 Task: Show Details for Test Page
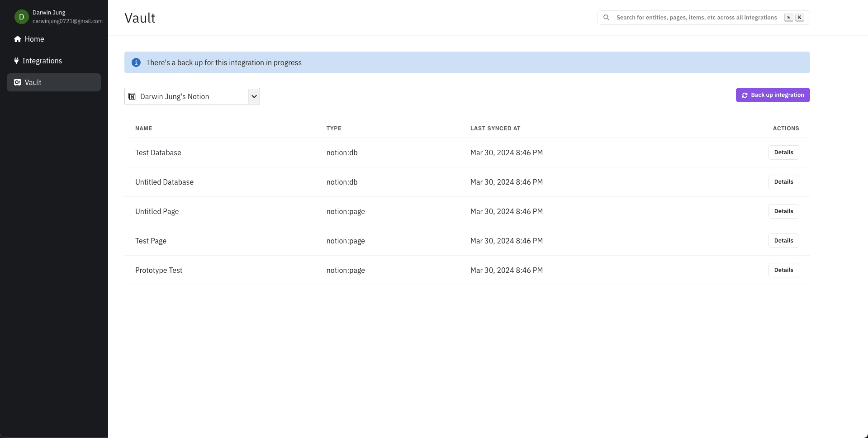[x=783, y=241]
